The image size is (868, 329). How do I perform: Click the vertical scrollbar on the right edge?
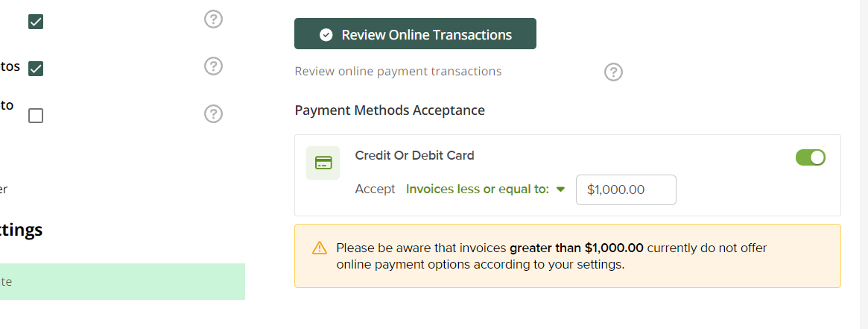(x=863, y=164)
